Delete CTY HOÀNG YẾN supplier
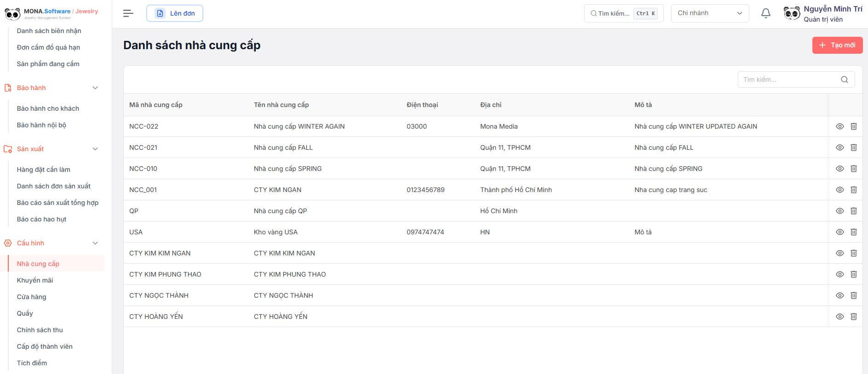 tap(853, 317)
